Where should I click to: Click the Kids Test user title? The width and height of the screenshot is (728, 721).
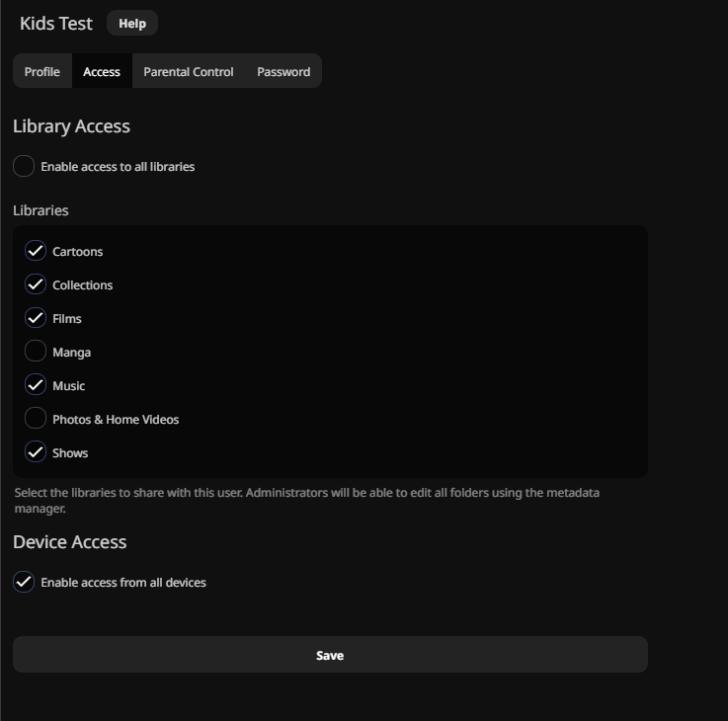pos(56,23)
